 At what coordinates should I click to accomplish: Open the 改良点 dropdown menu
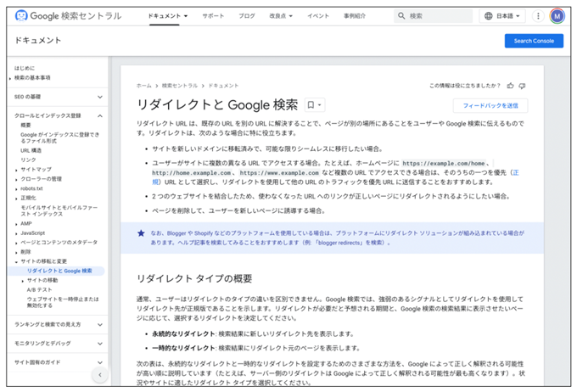281,16
